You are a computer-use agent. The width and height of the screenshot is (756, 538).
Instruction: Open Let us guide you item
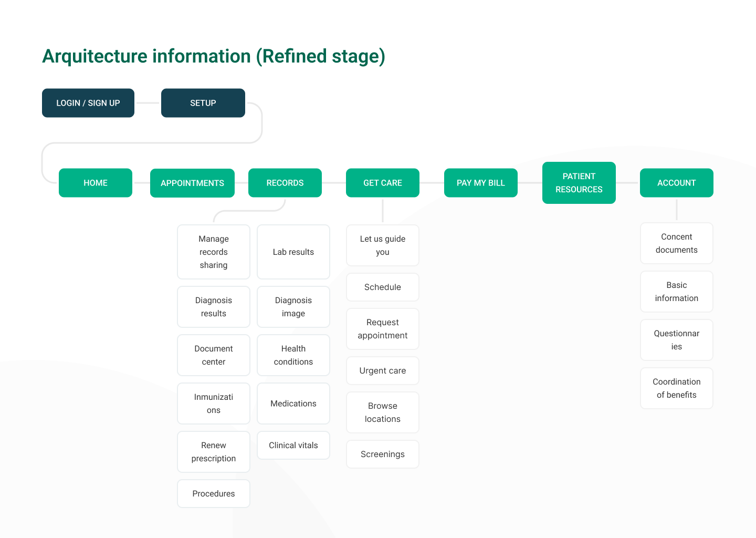(383, 245)
